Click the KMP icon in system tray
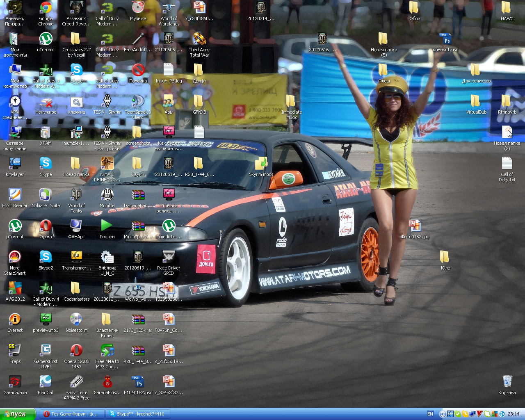The width and height of the screenshot is (525, 420). (450, 414)
